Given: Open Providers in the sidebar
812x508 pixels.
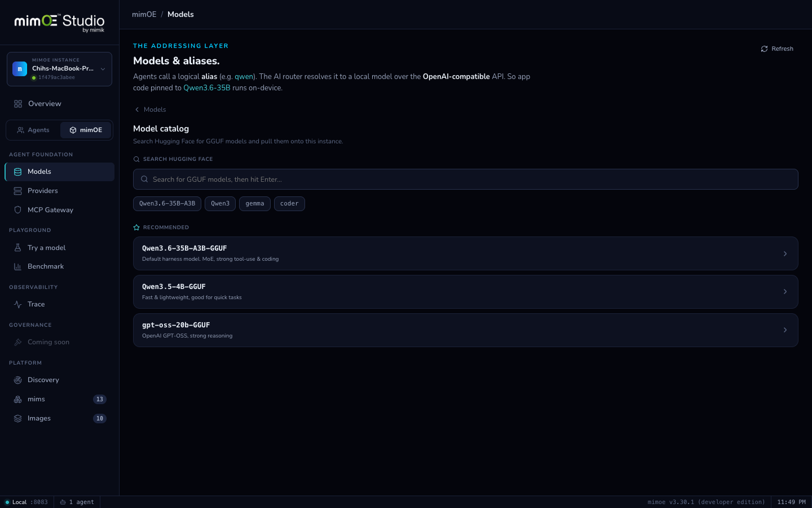Looking at the screenshot, I should (59, 191).
